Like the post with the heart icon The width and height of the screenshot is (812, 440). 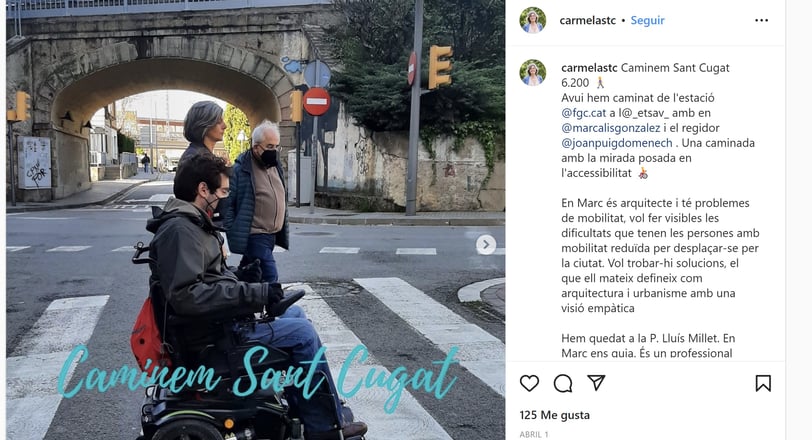(529, 384)
